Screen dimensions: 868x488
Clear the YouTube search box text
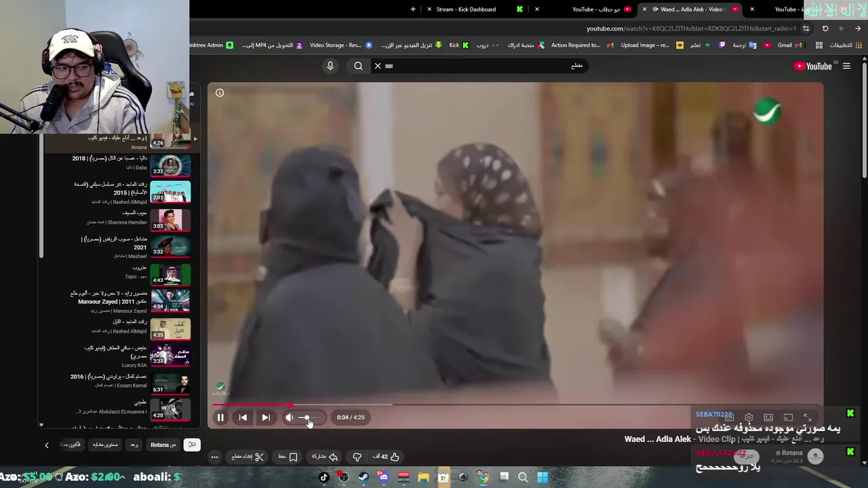click(x=378, y=66)
